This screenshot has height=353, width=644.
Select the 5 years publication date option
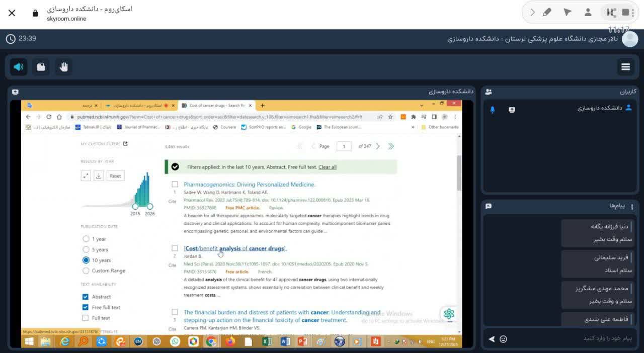[x=86, y=250]
